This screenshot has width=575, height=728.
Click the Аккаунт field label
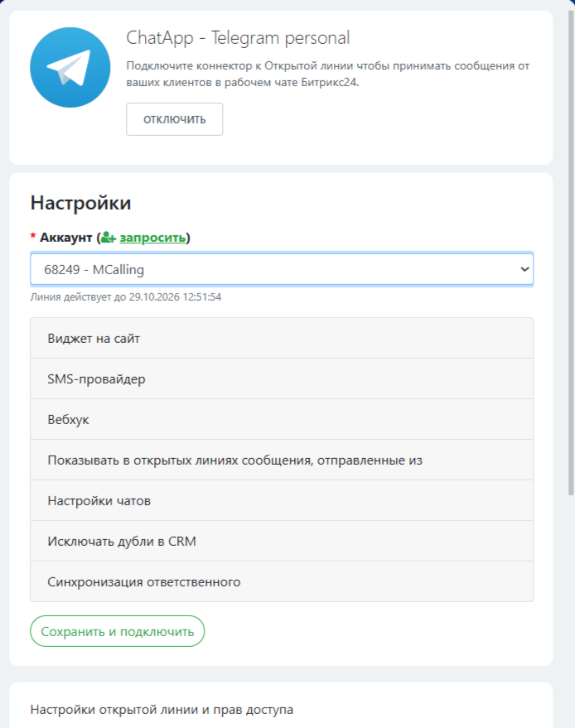(65, 238)
